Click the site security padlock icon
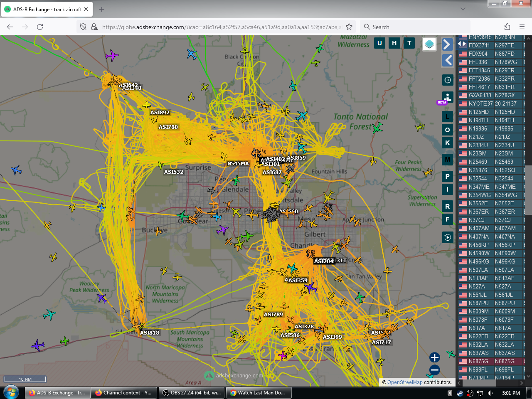 pyautogui.click(x=94, y=27)
